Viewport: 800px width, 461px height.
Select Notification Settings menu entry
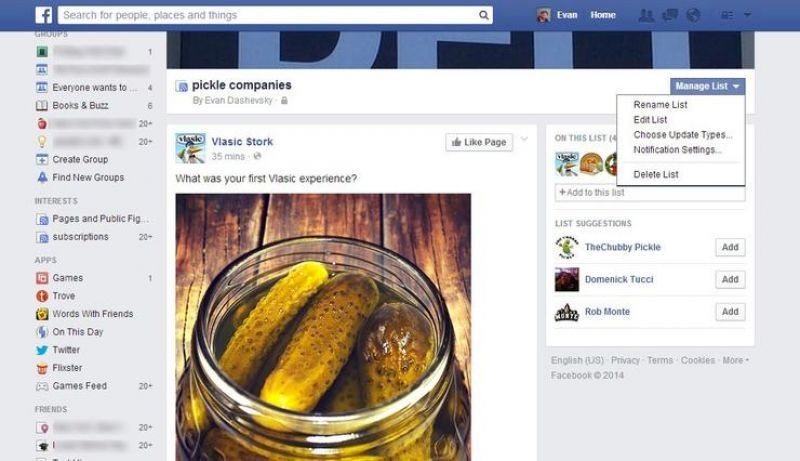click(x=677, y=150)
